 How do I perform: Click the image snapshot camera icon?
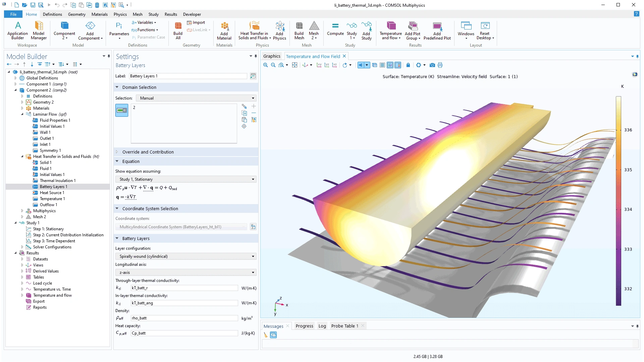[x=432, y=65]
